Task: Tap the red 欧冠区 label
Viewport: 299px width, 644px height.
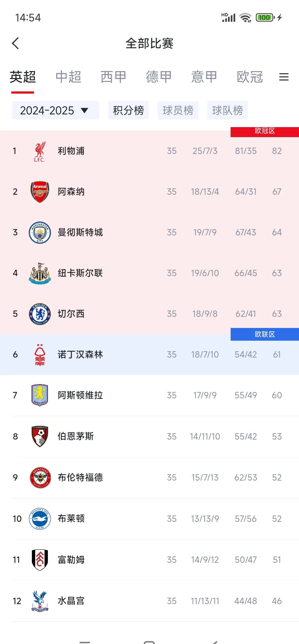Action: pos(264,131)
